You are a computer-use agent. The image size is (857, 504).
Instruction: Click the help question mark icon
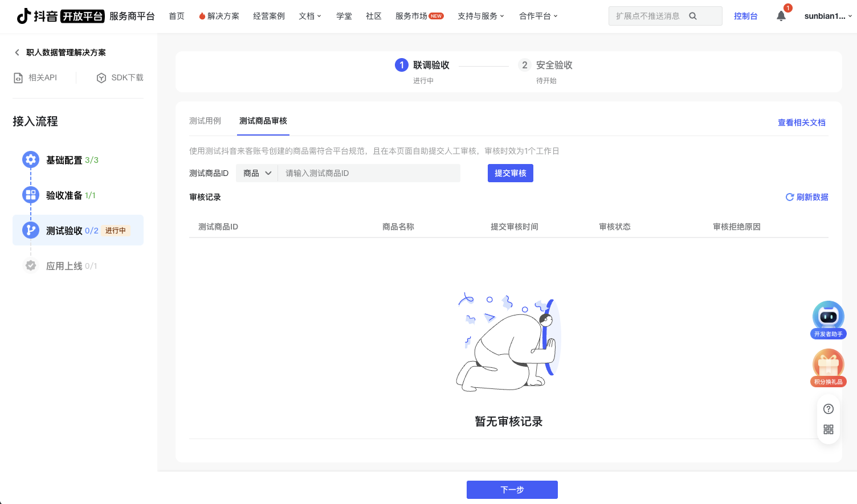(x=829, y=409)
